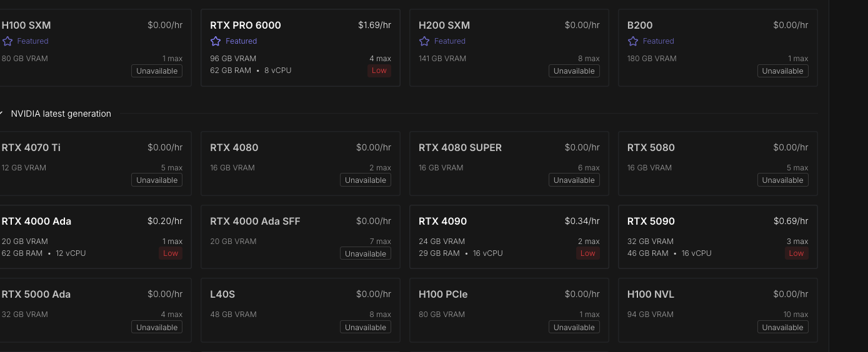Click the $0.34/hr price on RTX 4090
868x352 pixels.
pyautogui.click(x=582, y=222)
